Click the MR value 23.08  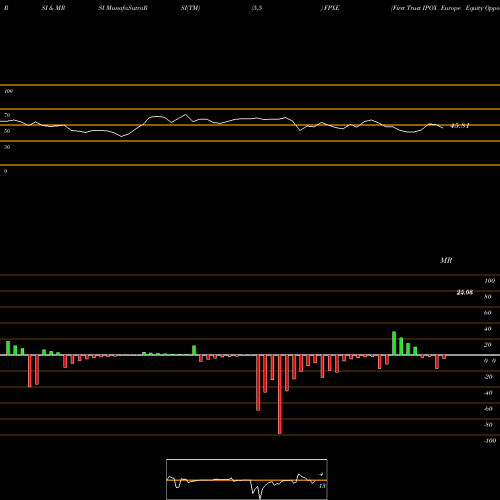[465, 292]
